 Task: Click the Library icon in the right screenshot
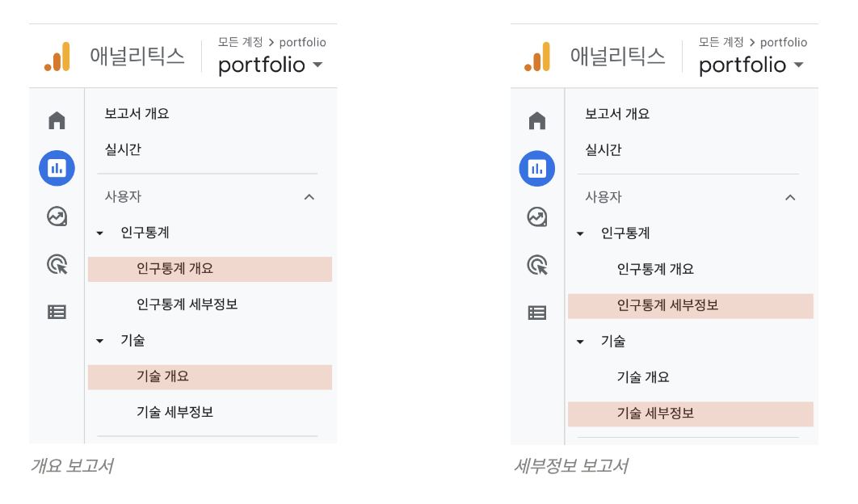(536, 312)
